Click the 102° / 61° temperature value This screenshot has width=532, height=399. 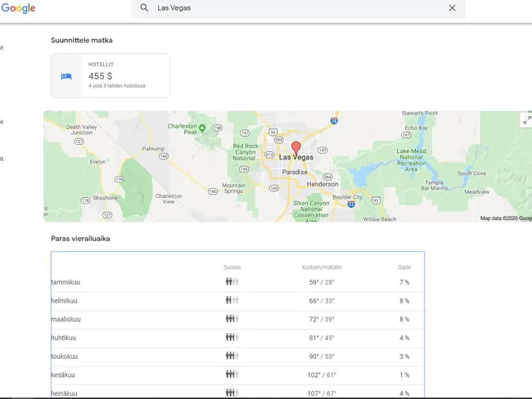[322, 375]
